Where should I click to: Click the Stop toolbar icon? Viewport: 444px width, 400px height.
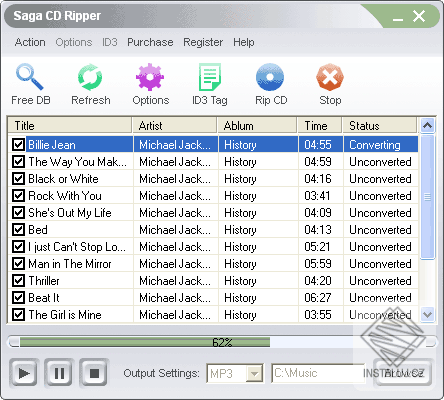tap(330, 77)
